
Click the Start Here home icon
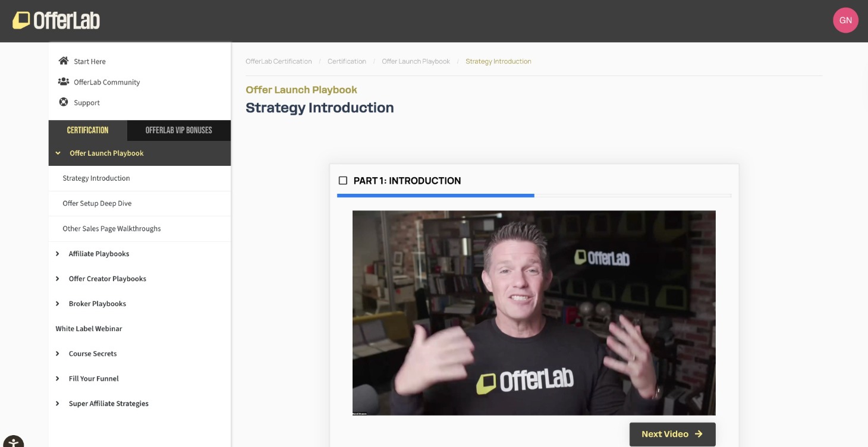(64, 61)
